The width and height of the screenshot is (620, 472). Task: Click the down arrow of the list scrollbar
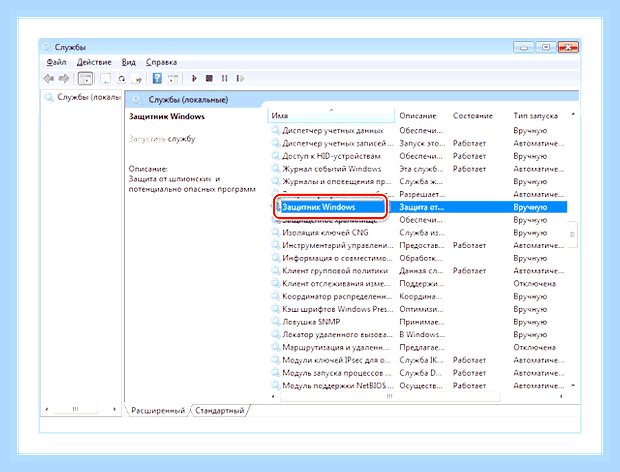573,385
